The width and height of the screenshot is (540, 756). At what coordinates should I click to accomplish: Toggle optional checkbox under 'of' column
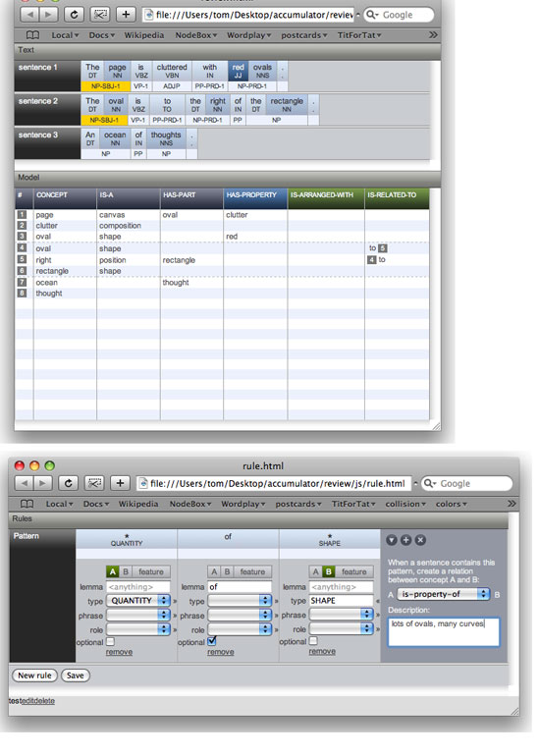click(x=212, y=641)
